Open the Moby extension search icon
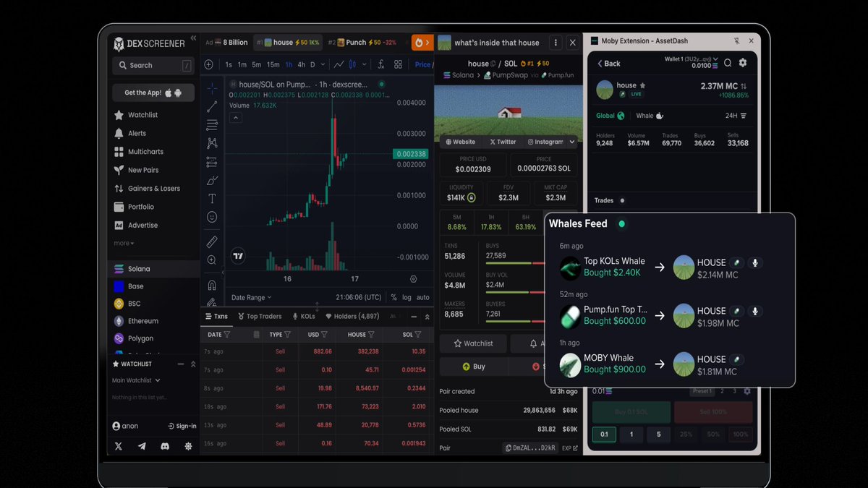The image size is (868, 488). (x=728, y=63)
